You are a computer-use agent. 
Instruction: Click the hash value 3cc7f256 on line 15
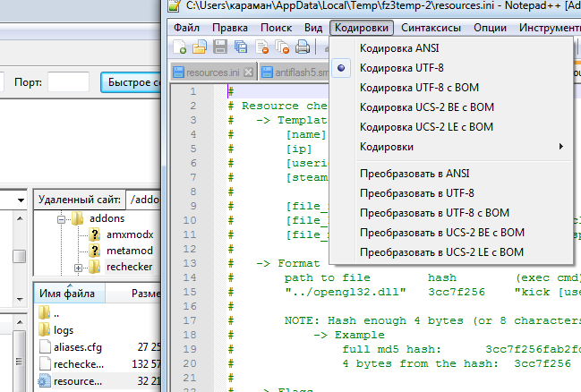coord(457,292)
